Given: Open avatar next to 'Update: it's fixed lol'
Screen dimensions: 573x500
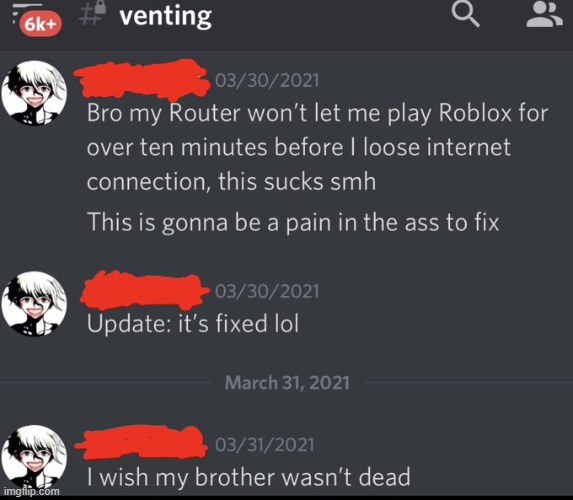Looking at the screenshot, I should (34, 304).
